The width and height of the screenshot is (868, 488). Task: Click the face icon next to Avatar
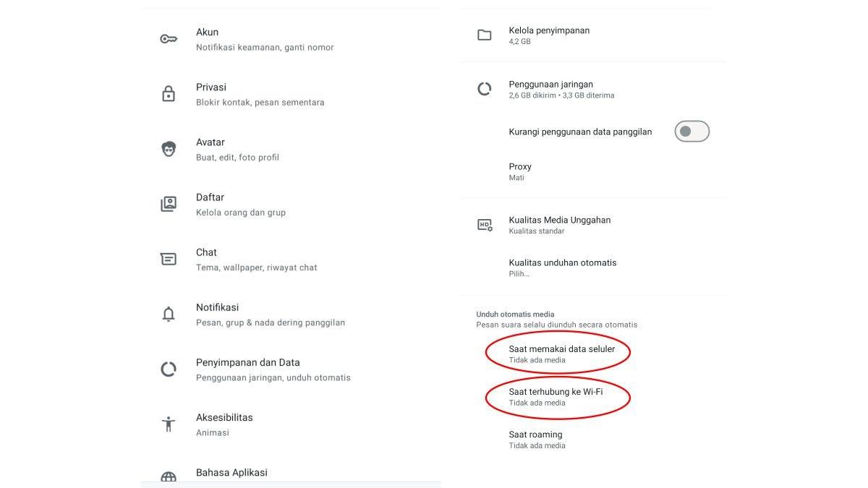pyautogui.click(x=169, y=147)
